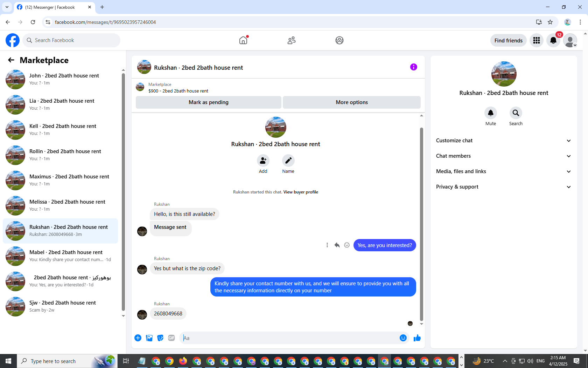Open Sjw's 2bed 2bath house rent chat
588x368 pixels.
tap(60, 307)
